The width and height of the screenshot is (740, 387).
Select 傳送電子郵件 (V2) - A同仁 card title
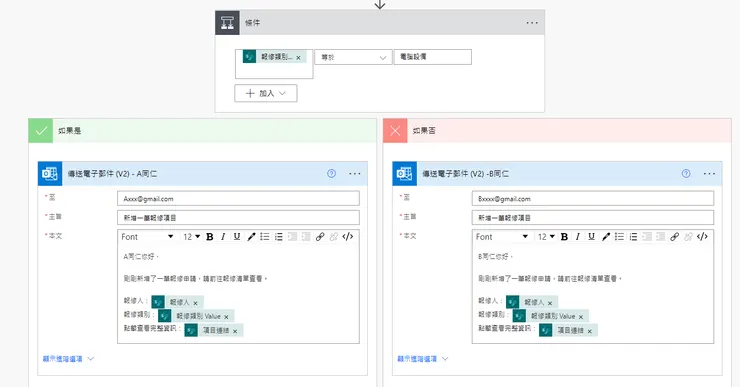click(x=112, y=174)
